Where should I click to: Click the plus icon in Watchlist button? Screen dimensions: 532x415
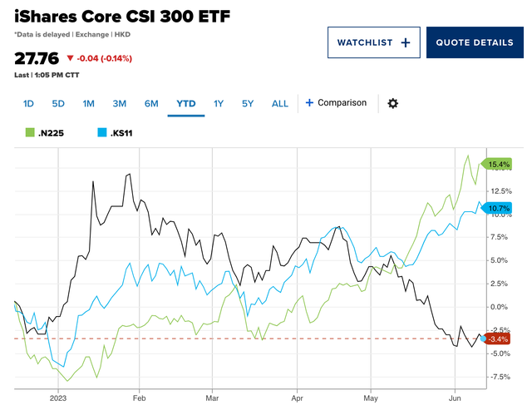(x=406, y=42)
